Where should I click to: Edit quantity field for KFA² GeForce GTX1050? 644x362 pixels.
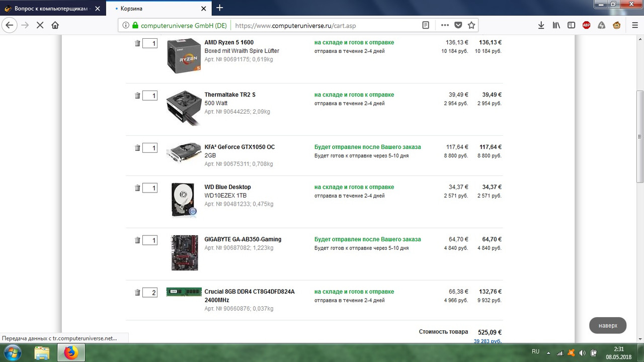pos(150,148)
